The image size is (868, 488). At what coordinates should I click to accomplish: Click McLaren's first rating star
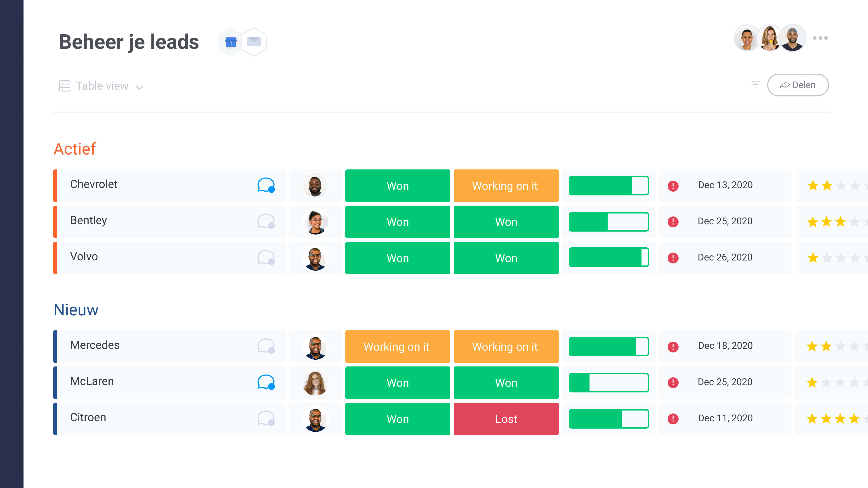point(812,382)
